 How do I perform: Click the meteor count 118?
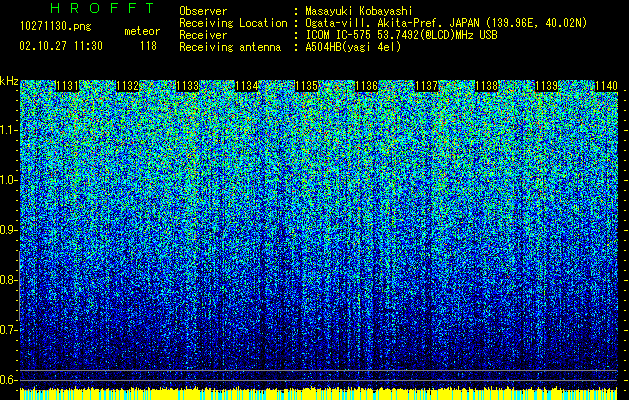[148, 46]
